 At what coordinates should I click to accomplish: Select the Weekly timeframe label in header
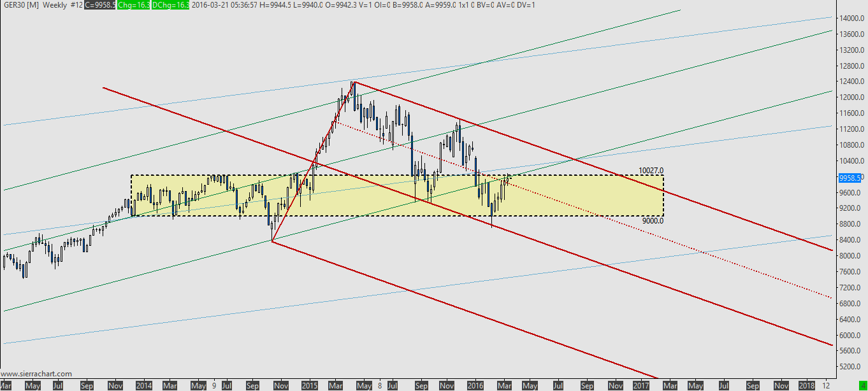[x=55, y=5]
